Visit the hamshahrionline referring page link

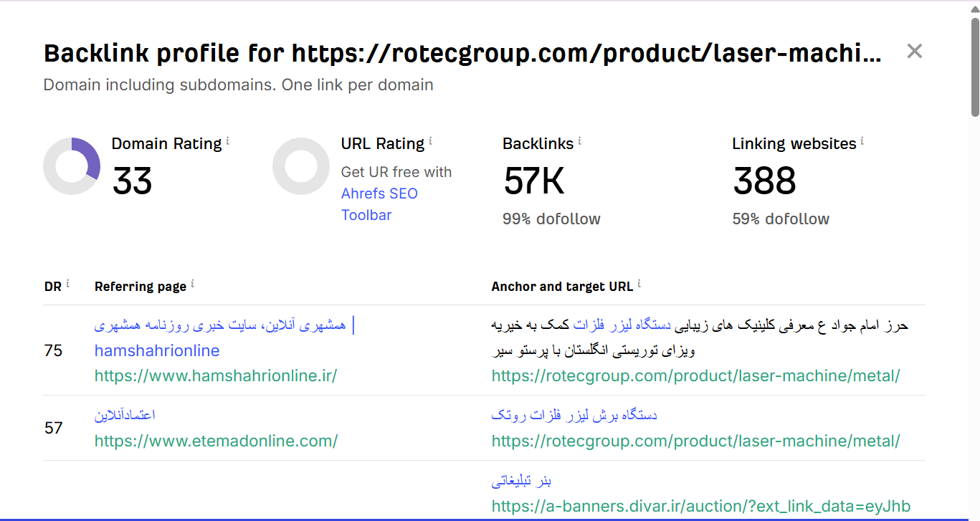pos(157,350)
